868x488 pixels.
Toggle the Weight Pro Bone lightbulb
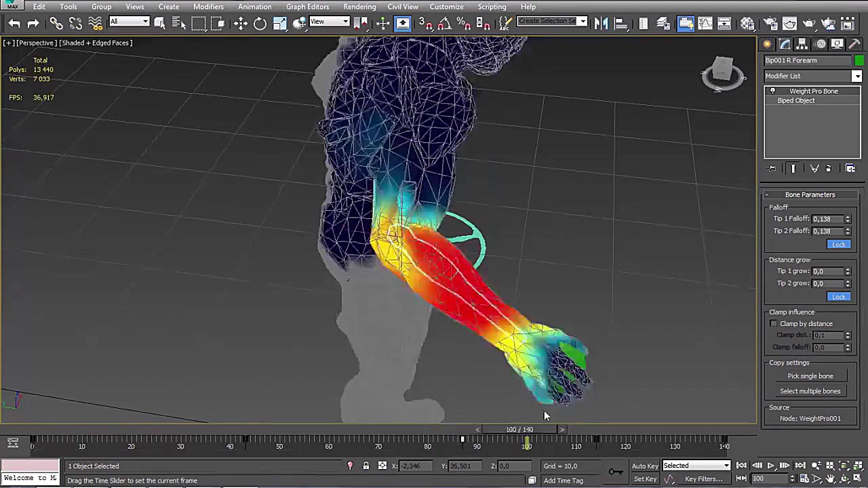coord(772,91)
